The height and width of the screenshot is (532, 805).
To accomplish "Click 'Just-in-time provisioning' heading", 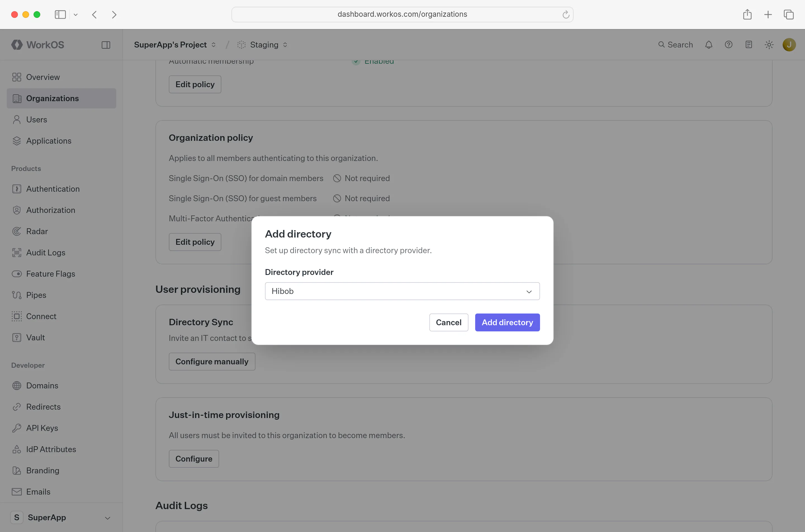I will [224, 415].
